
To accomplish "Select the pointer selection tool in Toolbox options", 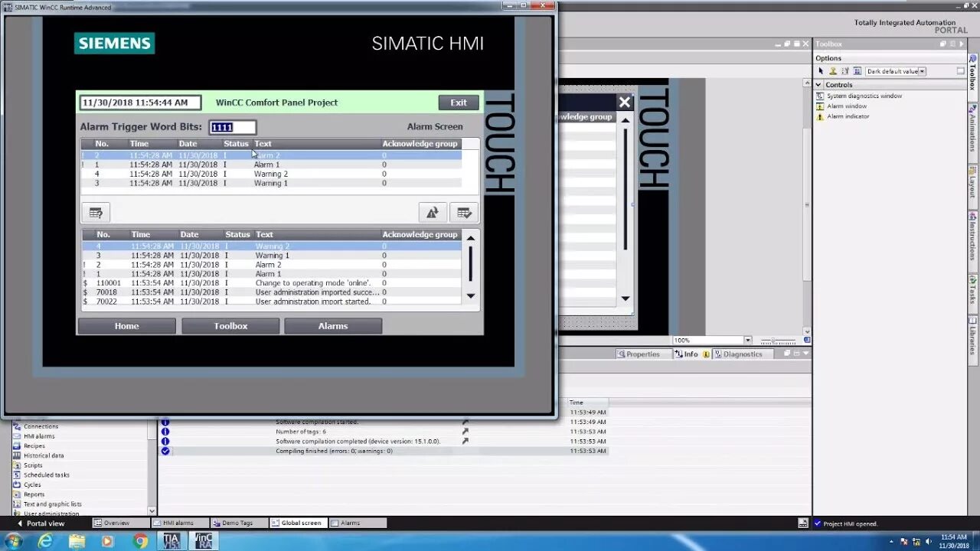I will pyautogui.click(x=821, y=71).
